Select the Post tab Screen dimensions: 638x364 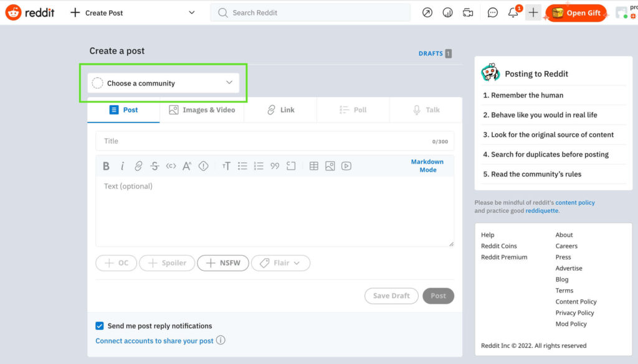coord(124,110)
